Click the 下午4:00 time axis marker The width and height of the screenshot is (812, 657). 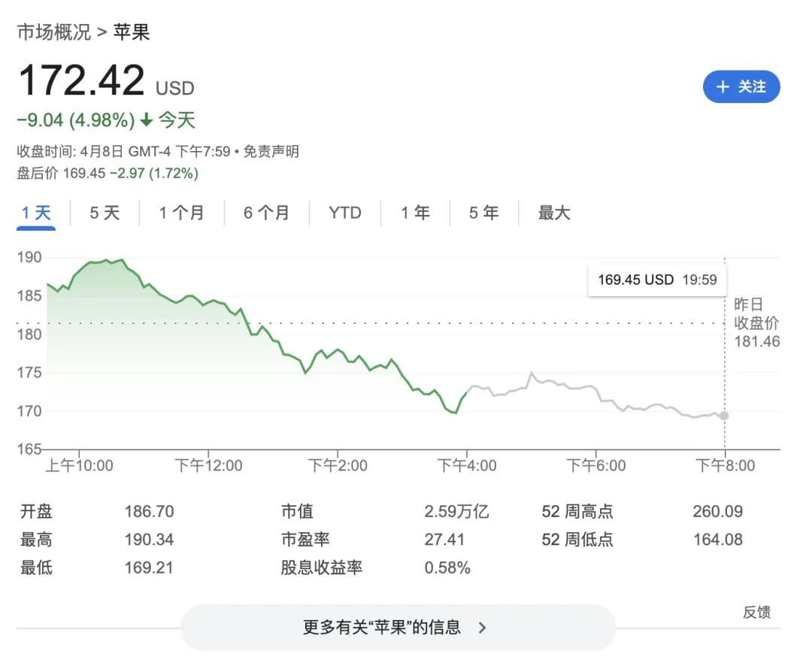467,465
